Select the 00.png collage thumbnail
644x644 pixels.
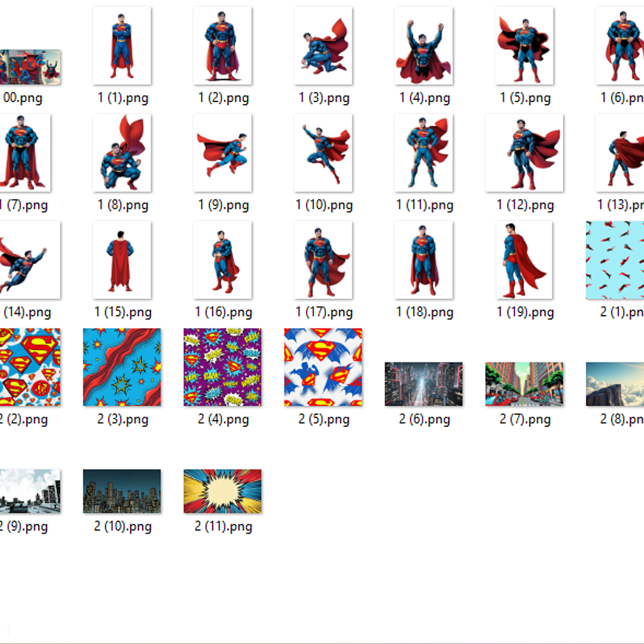click(30, 67)
